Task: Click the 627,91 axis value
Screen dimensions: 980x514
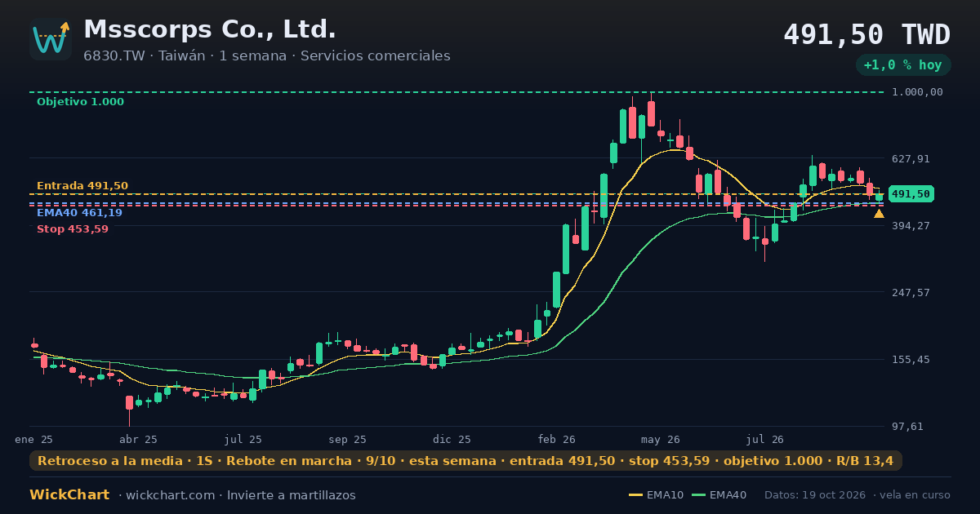Action: pos(911,159)
